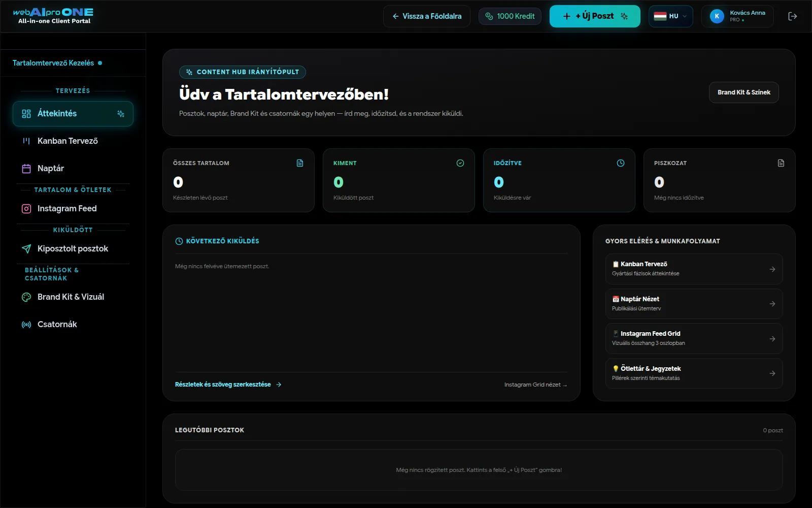Click 'Még nincs felvéve ütemezett poszt.' text

pyautogui.click(x=222, y=266)
